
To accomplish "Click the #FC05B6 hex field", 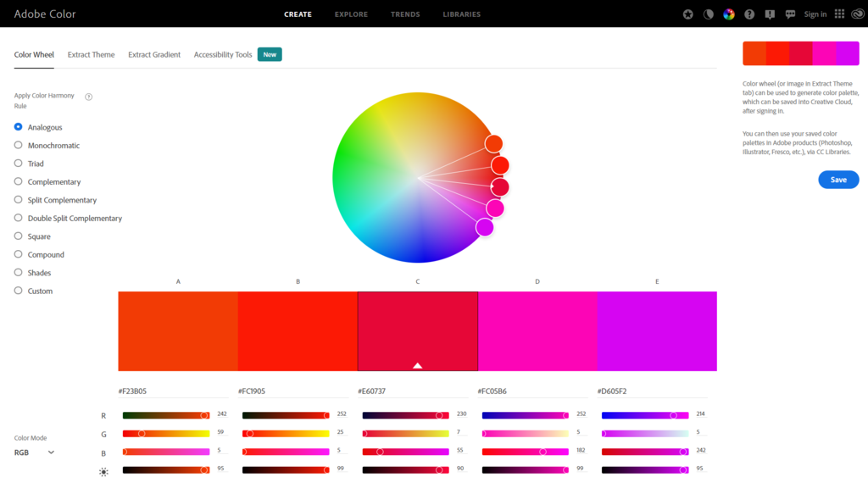I will click(x=532, y=391).
